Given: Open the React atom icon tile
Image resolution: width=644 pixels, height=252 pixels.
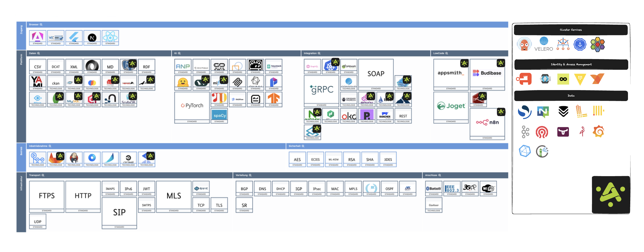Looking at the screenshot, I should pyautogui.click(x=110, y=37).
